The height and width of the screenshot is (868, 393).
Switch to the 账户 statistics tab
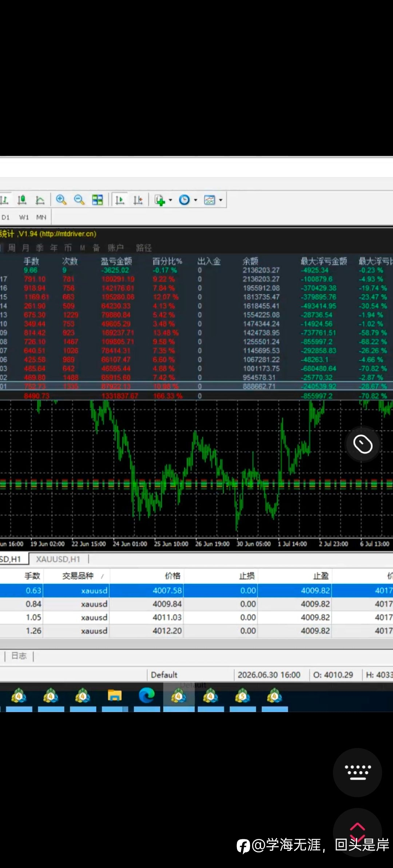tap(115, 248)
